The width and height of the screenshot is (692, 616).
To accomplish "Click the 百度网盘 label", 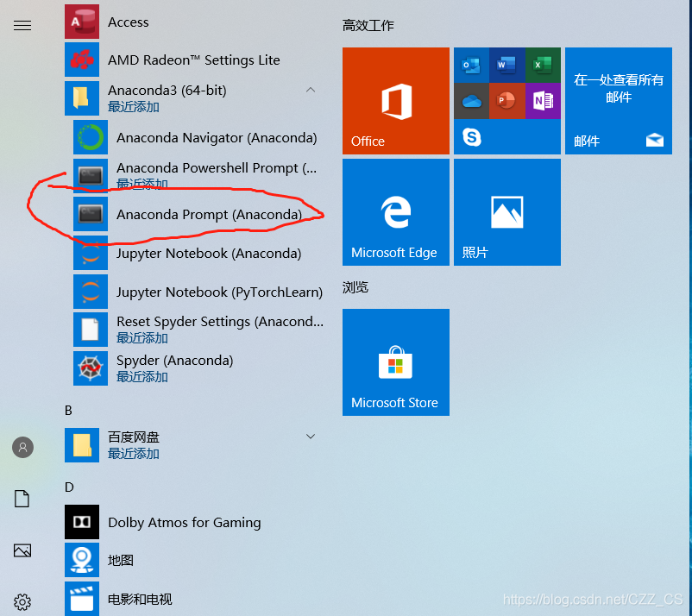I will tap(134, 437).
